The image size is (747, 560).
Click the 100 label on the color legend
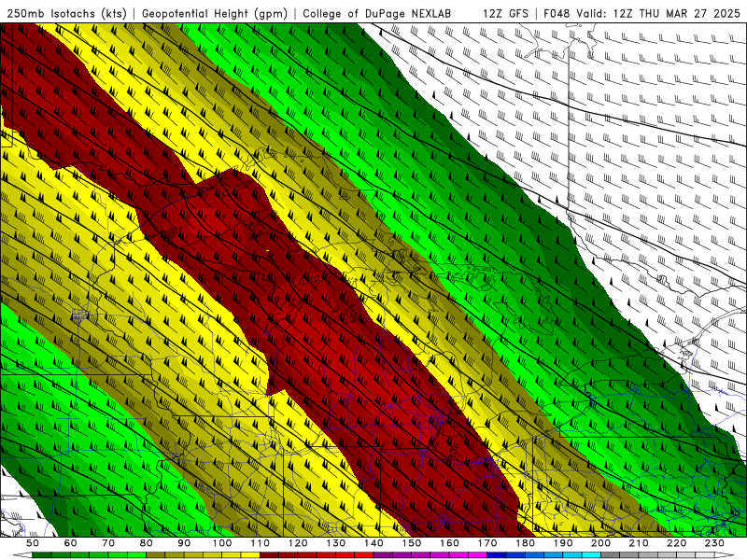pos(222,543)
